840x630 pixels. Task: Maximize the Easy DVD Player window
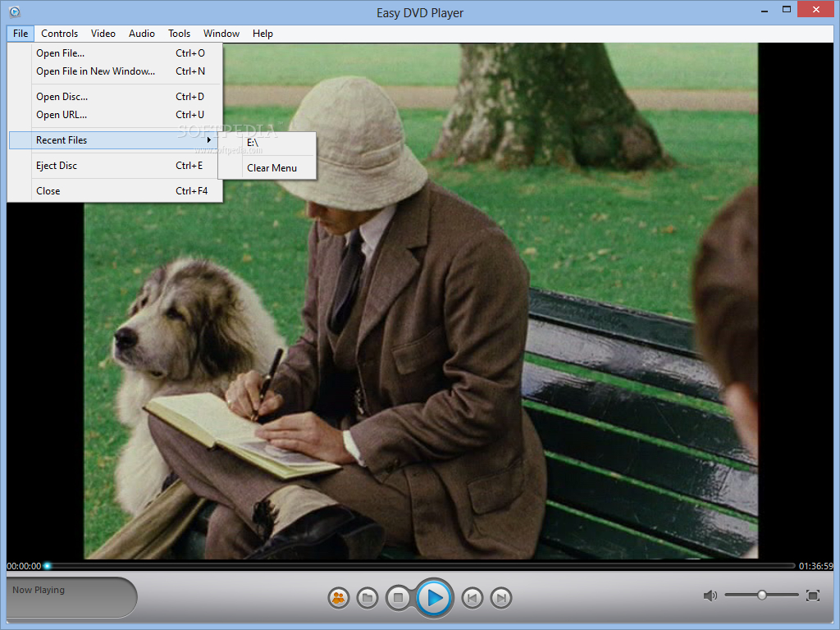pyautogui.click(x=787, y=10)
